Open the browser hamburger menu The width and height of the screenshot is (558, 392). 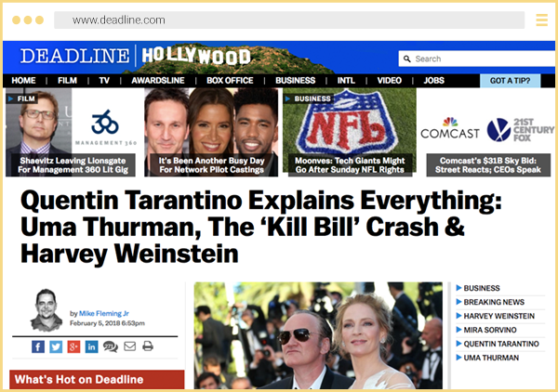(542, 20)
